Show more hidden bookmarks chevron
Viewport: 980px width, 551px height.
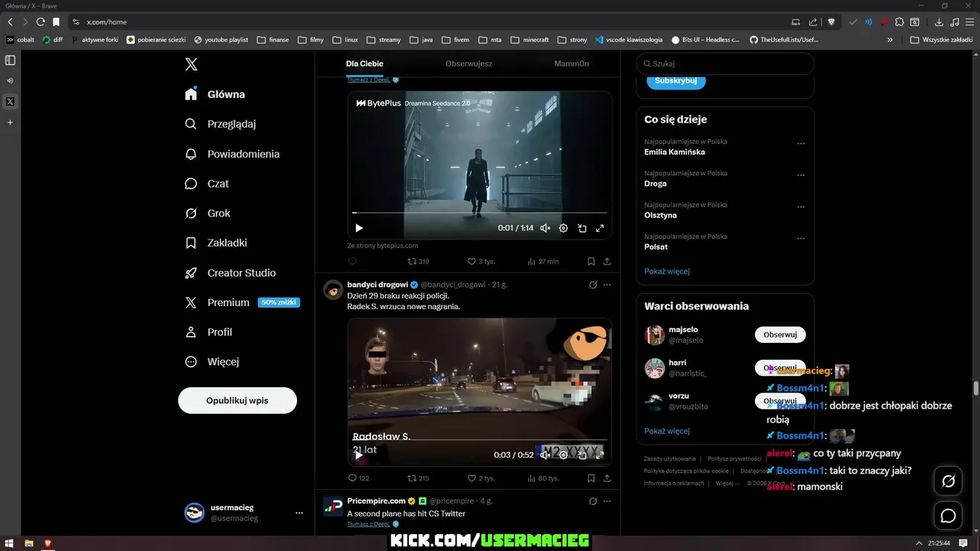[890, 40]
